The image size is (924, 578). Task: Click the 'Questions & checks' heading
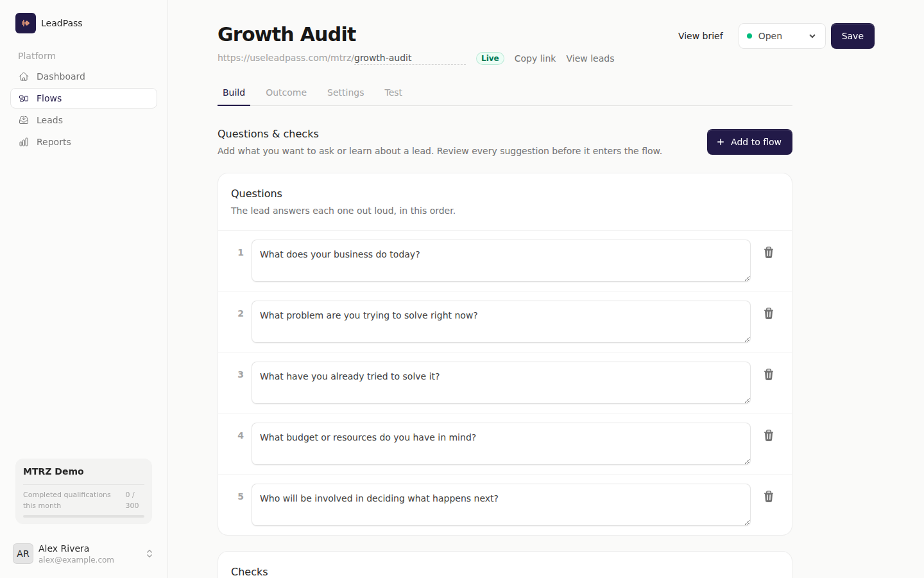(x=268, y=134)
